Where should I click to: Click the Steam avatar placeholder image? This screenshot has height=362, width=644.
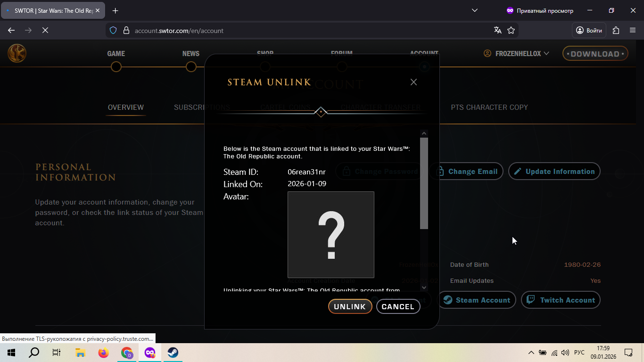pyautogui.click(x=330, y=234)
